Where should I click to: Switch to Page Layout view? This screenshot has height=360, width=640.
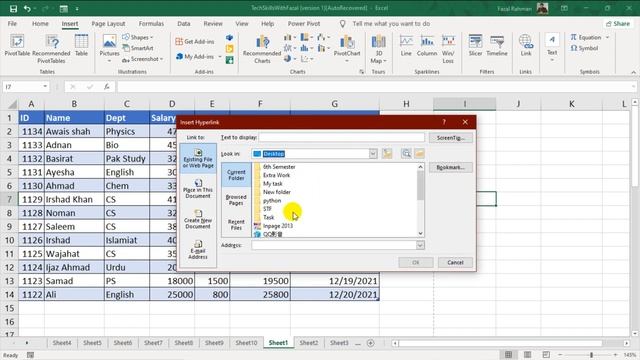click(527, 355)
